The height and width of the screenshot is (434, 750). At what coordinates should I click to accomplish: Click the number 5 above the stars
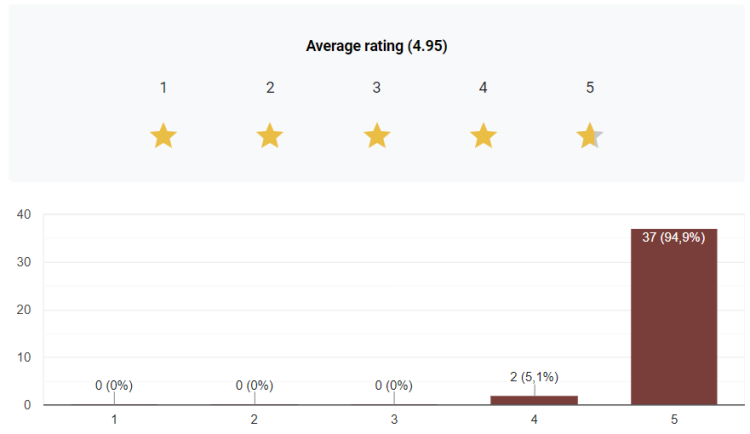point(590,87)
